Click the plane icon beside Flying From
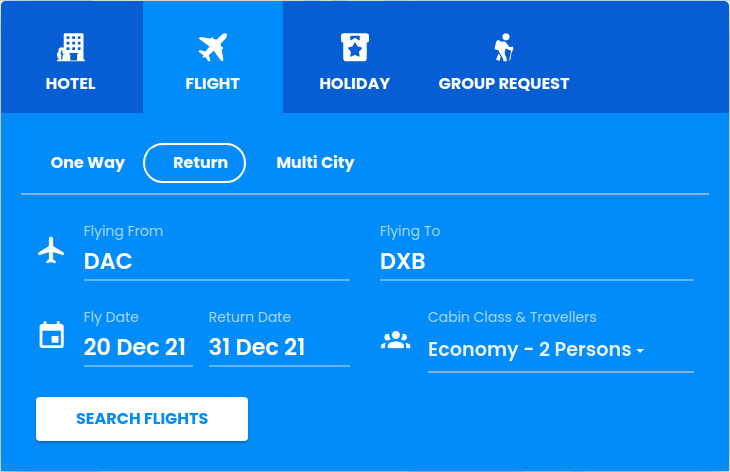This screenshot has height=472, width=730. [x=51, y=250]
